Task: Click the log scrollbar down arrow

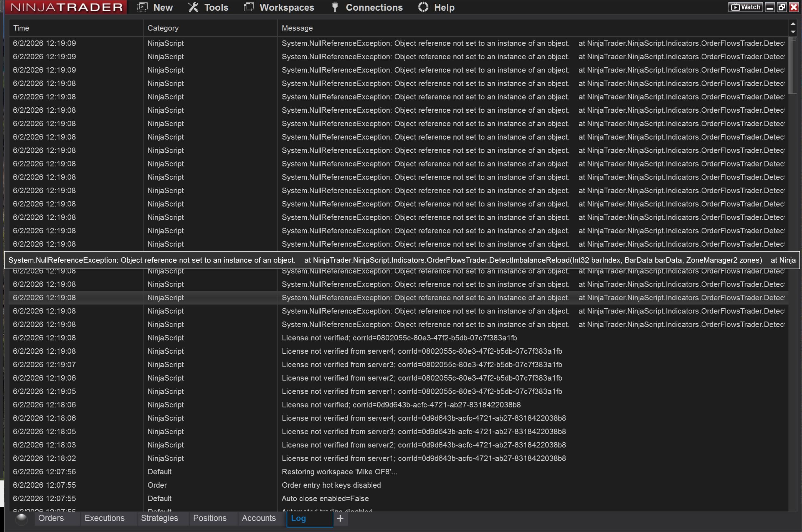Action: pyautogui.click(x=793, y=32)
